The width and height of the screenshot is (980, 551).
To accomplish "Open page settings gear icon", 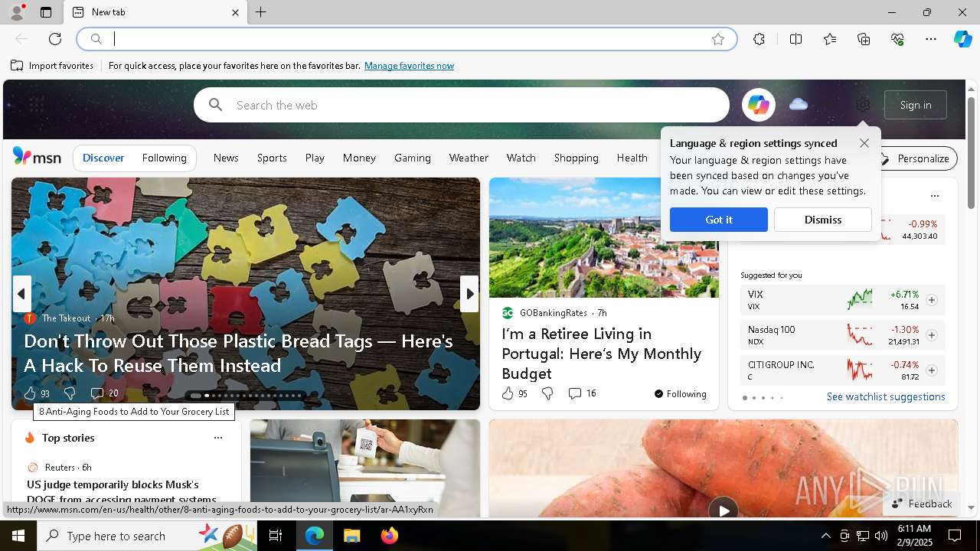I will point(863,105).
